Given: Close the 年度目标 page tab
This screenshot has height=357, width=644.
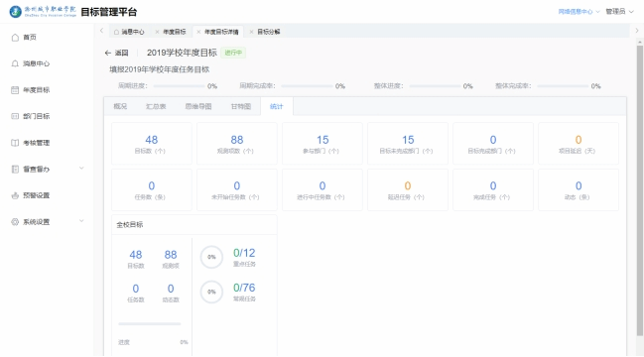Looking at the screenshot, I should 158,32.
